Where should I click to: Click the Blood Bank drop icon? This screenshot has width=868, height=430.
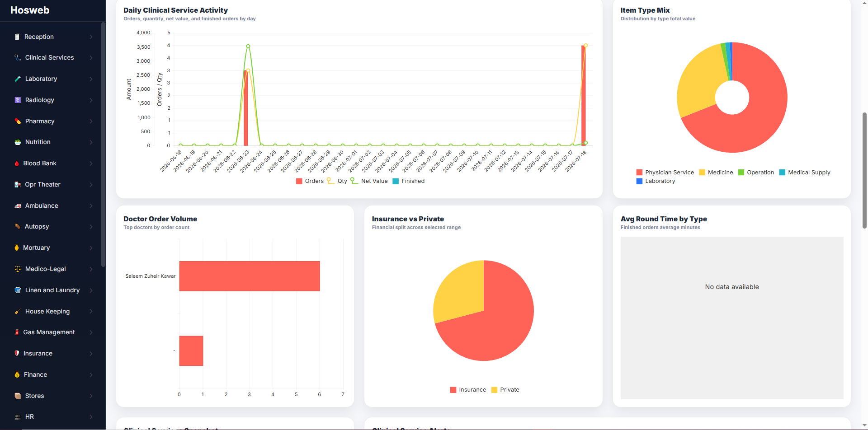coord(17,164)
